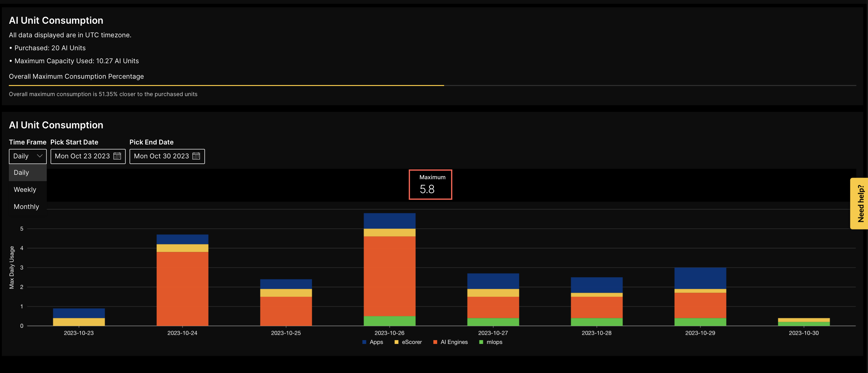Select Weekly from the time frame options
Viewport: 868px width, 373px height.
(25, 189)
